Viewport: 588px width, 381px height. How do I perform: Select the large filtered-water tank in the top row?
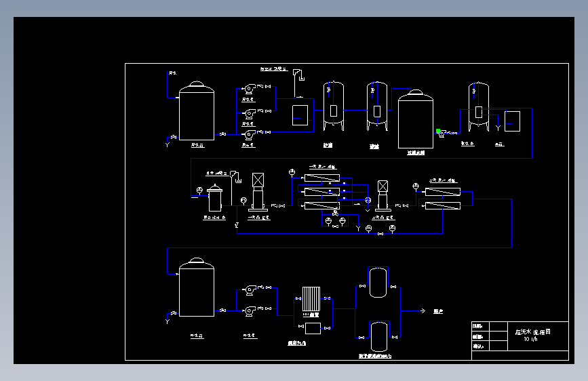(416, 119)
